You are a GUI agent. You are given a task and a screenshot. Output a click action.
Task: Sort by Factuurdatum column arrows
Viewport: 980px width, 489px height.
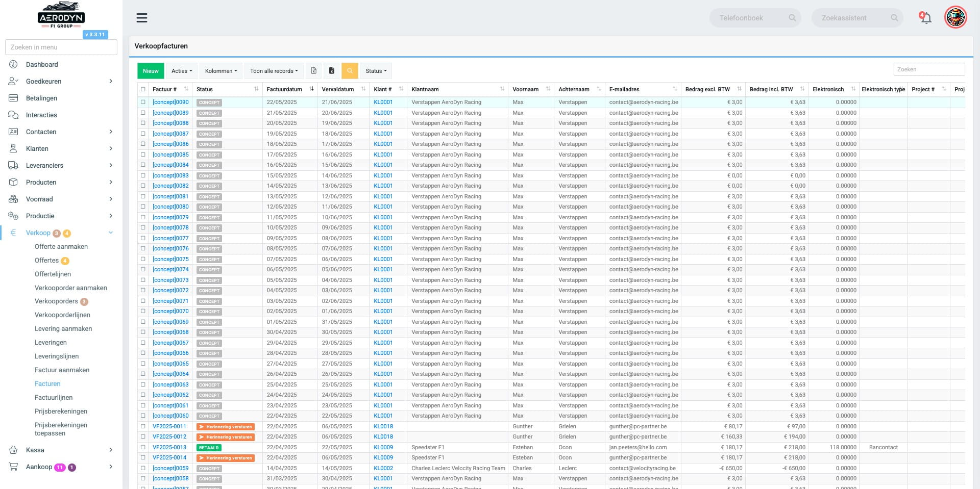[x=312, y=89]
